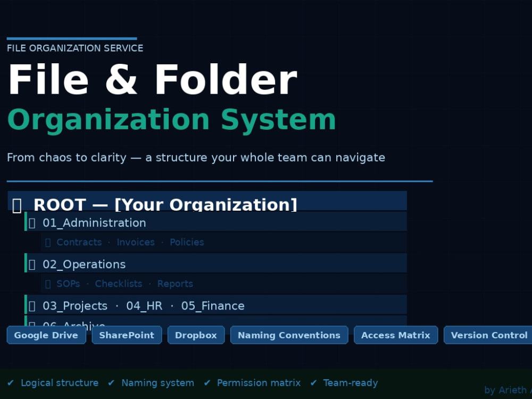
Task: Click the Reports subfolder text
Action: click(x=175, y=284)
